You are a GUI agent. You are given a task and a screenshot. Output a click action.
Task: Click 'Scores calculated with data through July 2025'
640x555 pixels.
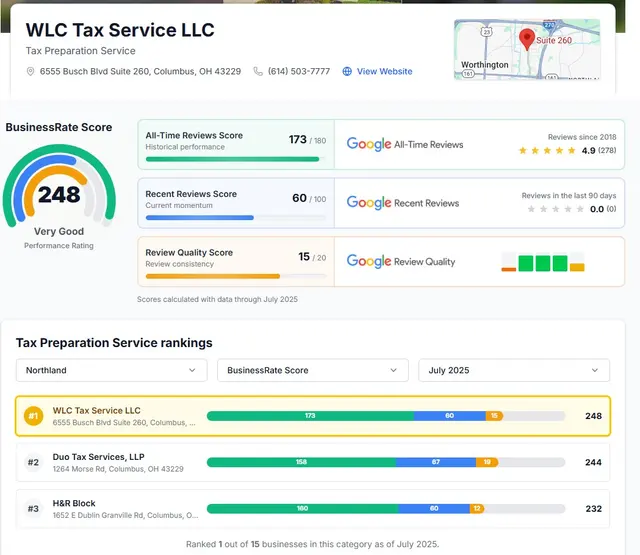pyautogui.click(x=217, y=299)
